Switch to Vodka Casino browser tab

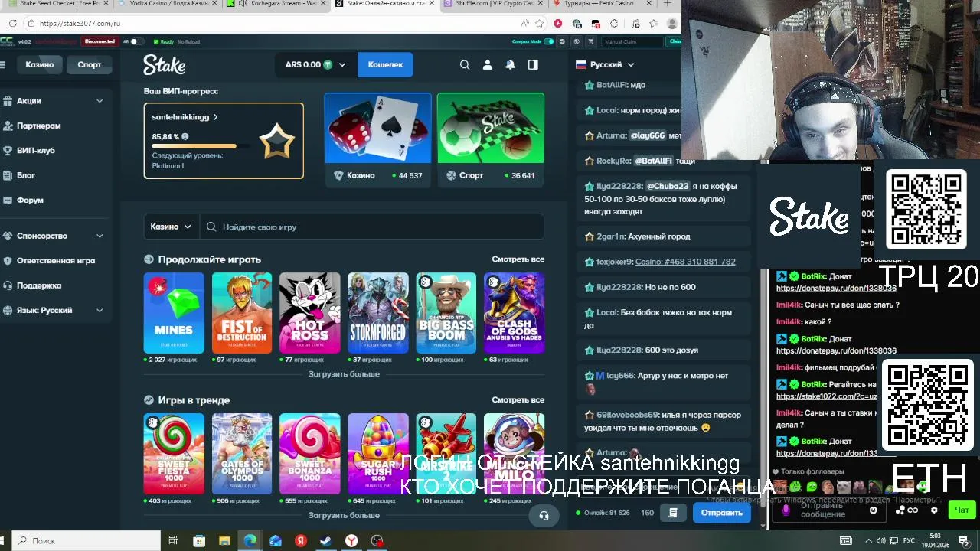(168, 4)
